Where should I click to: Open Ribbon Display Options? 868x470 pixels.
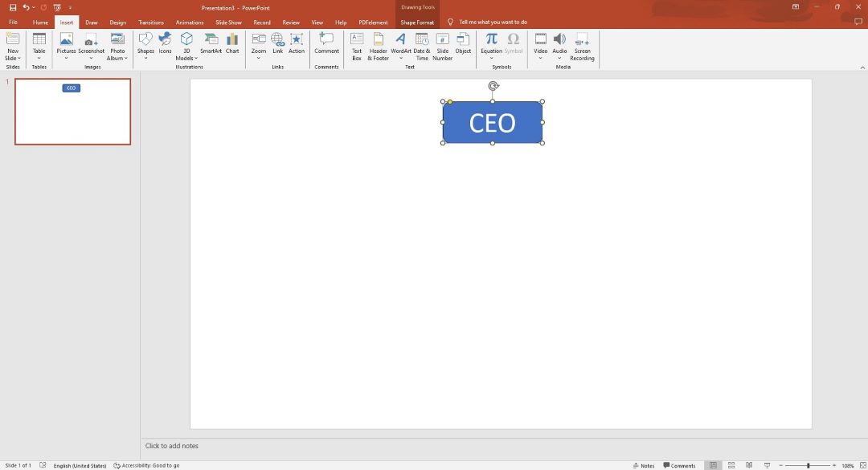[x=796, y=7]
